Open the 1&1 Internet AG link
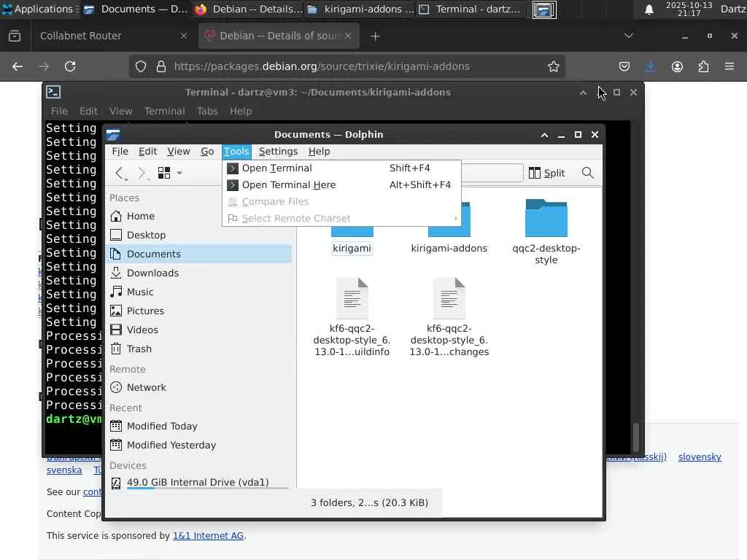 coord(209,536)
